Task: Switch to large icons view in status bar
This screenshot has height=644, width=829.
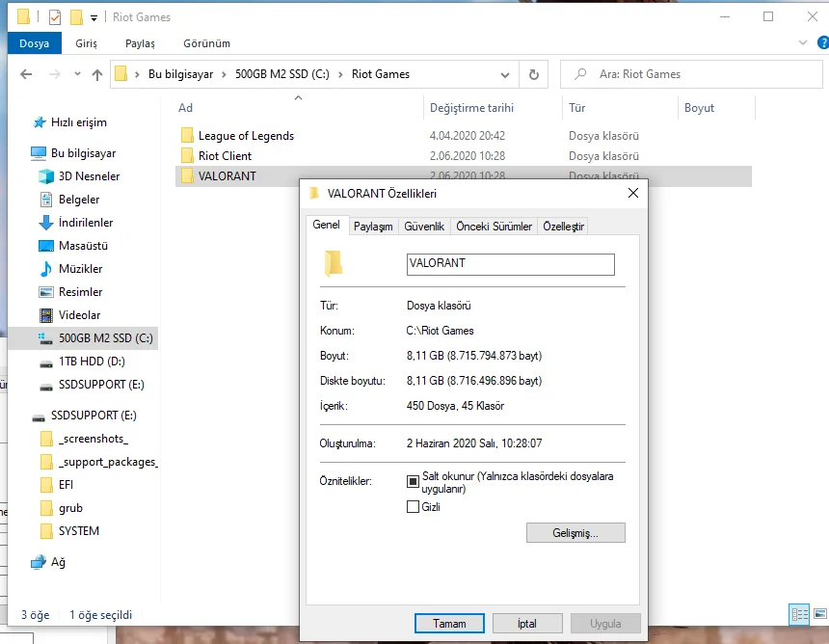Action: coord(820,614)
